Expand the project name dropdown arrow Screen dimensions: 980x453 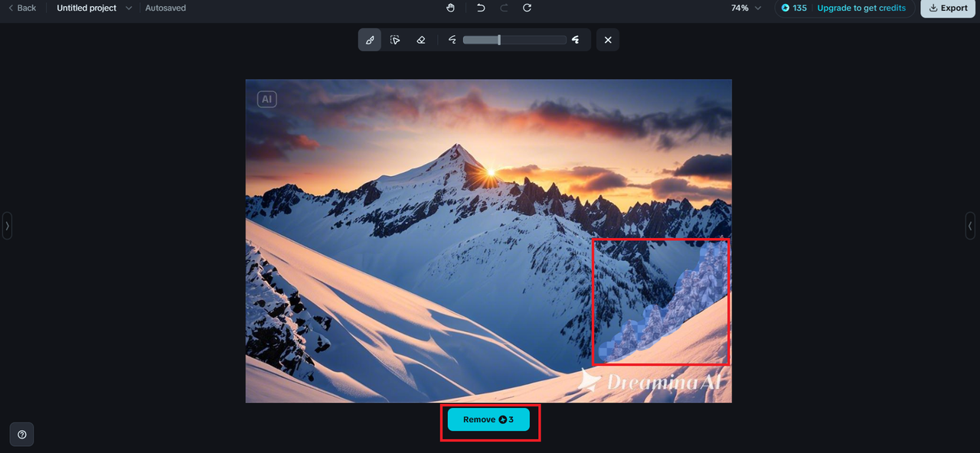tap(128, 8)
